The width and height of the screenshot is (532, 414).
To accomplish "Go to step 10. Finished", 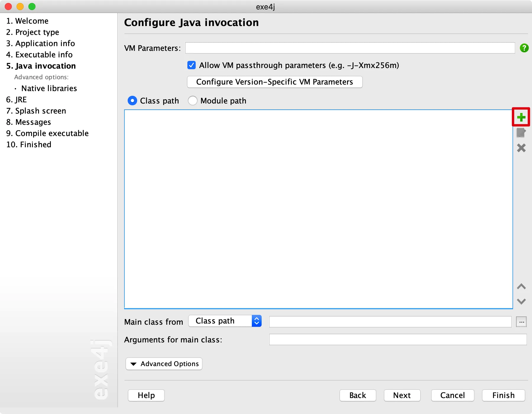I will [29, 145].
